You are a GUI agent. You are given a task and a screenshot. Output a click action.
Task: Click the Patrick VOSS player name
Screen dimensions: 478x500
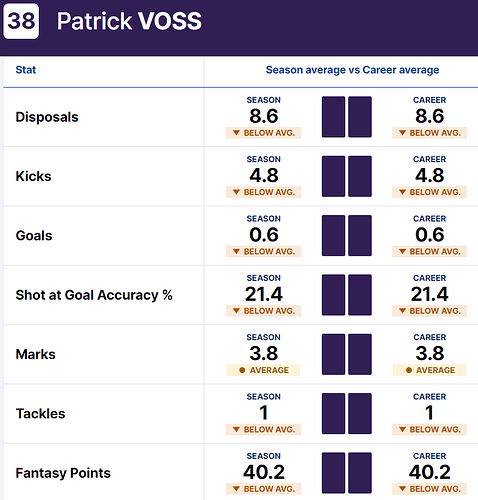click(129, 21)
